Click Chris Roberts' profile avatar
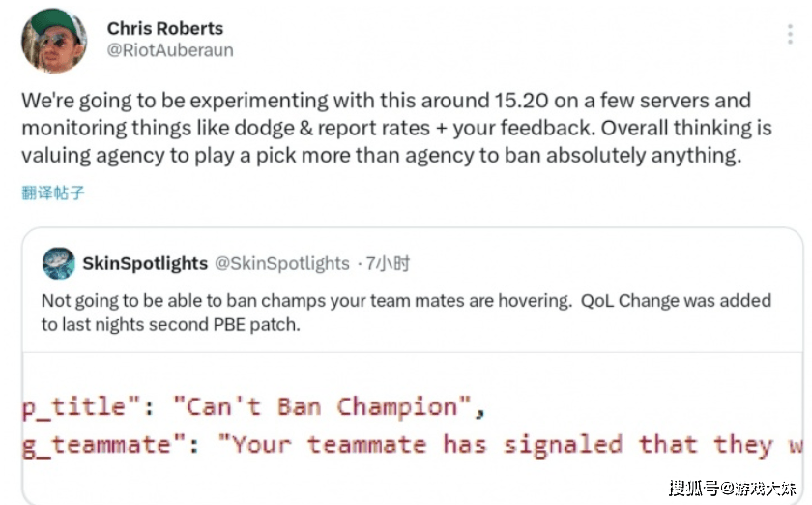This screenshot has width=812, height=505. (53, 40)
